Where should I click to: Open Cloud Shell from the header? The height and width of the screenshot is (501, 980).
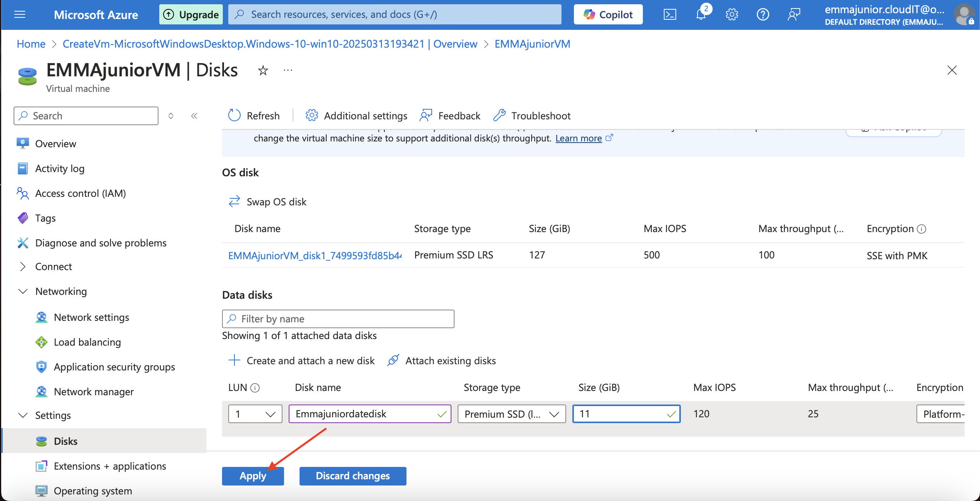click(670, 15)
